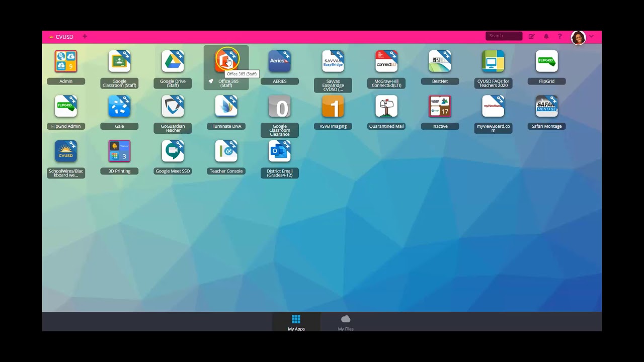Click the "Quarantined Mail" label
Viewport: 644px width, 362px height.
click(x=386, y=126)
